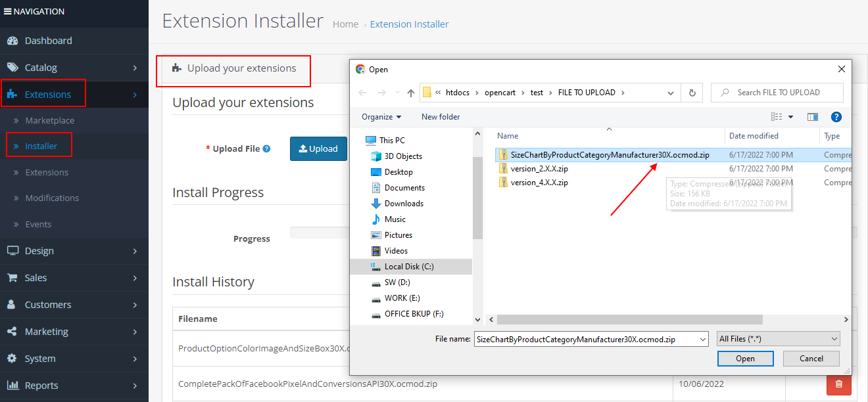
Task: Open the Organize dropdown menu
Action: coord(381,117)
